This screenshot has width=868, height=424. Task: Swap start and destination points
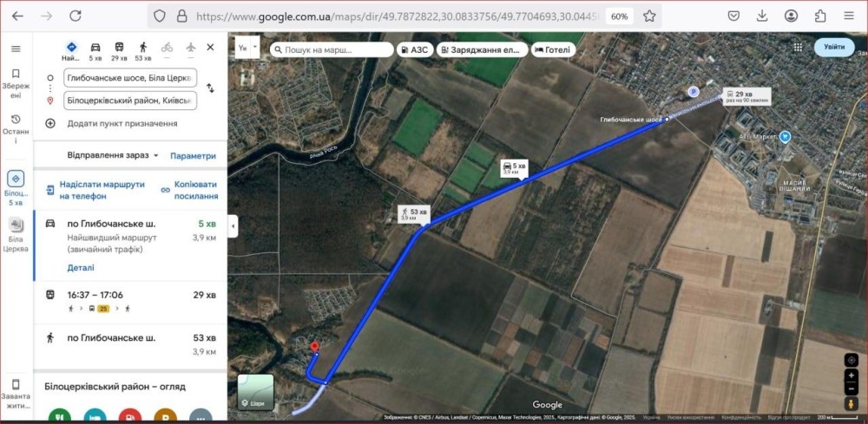tap(210, 88)
